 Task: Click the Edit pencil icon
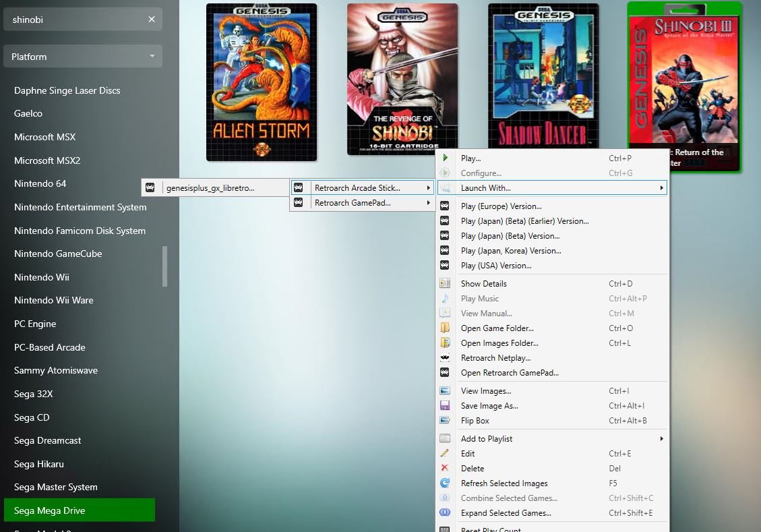point(445,453)
